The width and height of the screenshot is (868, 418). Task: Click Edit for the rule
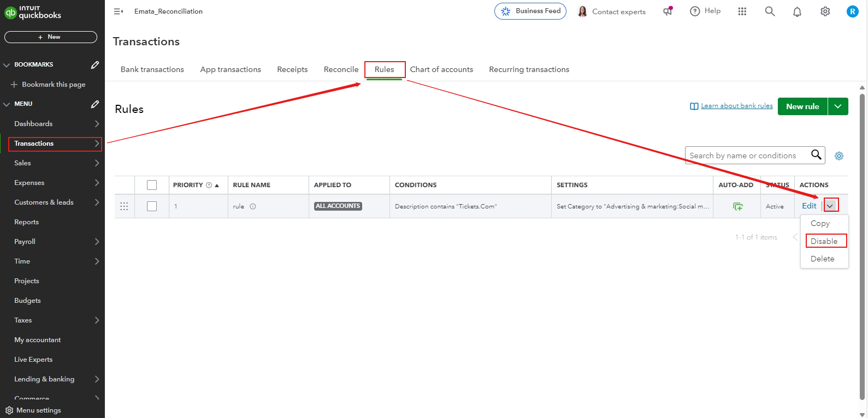pos(809,206)
